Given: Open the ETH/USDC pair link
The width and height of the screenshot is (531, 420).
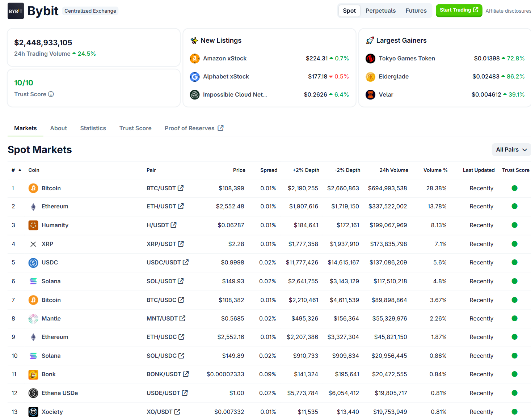Looking at the screenshot, I should tap(165, 337).
